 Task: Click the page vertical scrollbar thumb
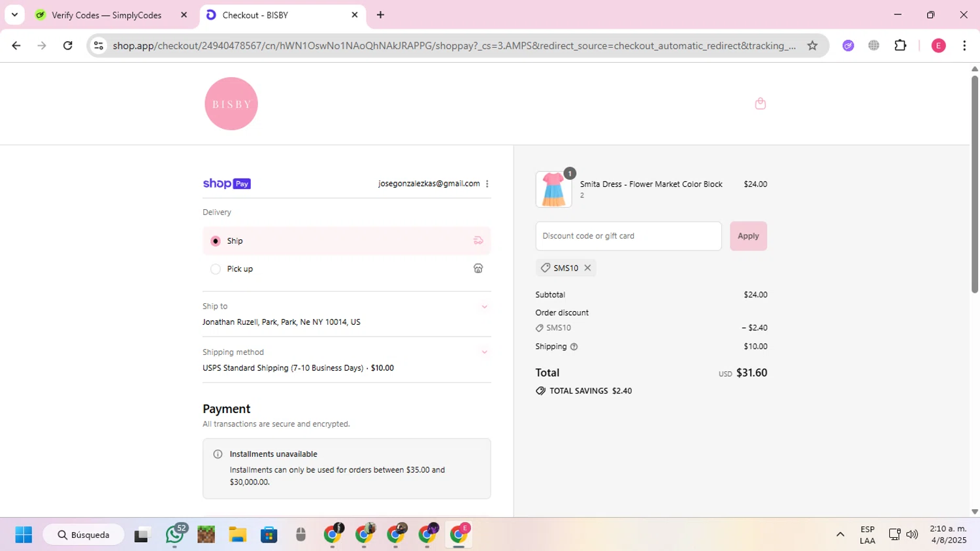coord(974,184)
